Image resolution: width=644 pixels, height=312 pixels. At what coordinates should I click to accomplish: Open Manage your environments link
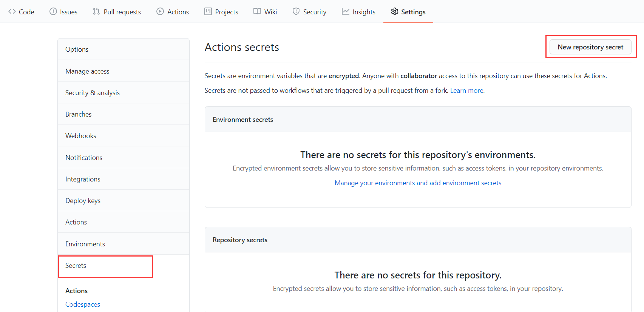point(418,183)
